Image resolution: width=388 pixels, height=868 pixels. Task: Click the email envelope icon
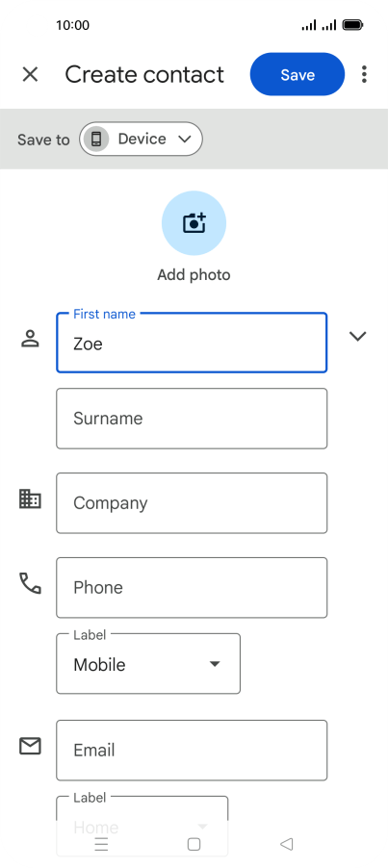pyautogui.click(x=30, y=746)
